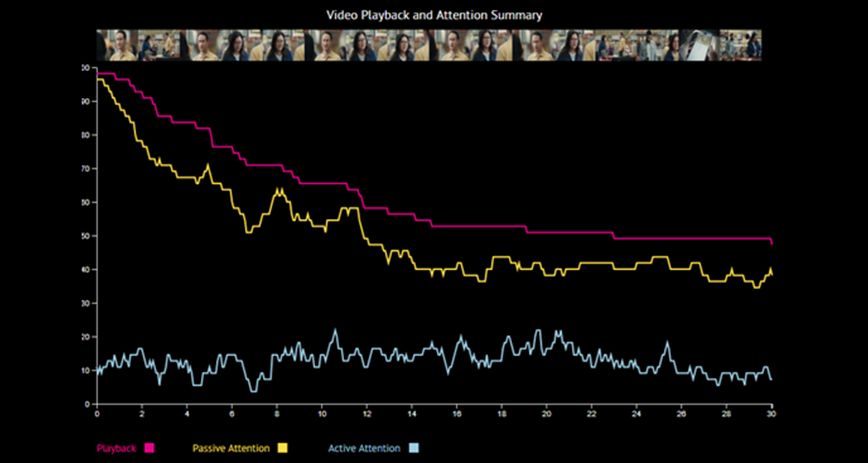This screenshot has height=463, width=868.
Task: Click the yellow Passive Attention legend swatch
Action: 282,448
